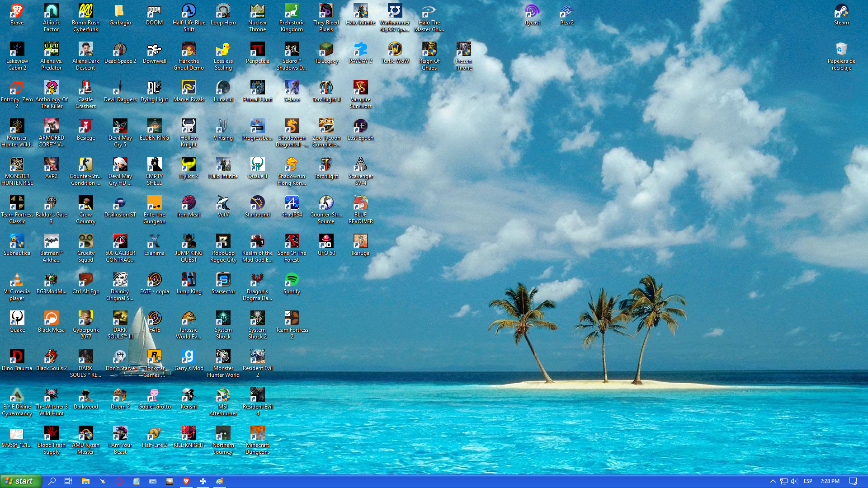This screenshot has height=488, width=868.
Task: Select the Brave browser desktop shortcut
Action: [17, 14]
